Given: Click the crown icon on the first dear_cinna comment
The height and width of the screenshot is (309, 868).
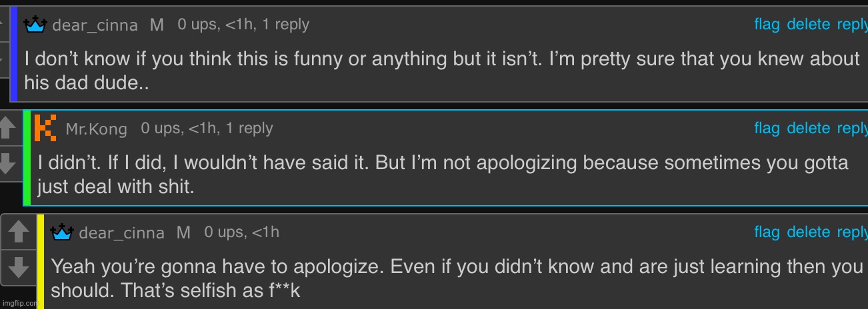Looking at the screenshot, I should pos(35,25).
